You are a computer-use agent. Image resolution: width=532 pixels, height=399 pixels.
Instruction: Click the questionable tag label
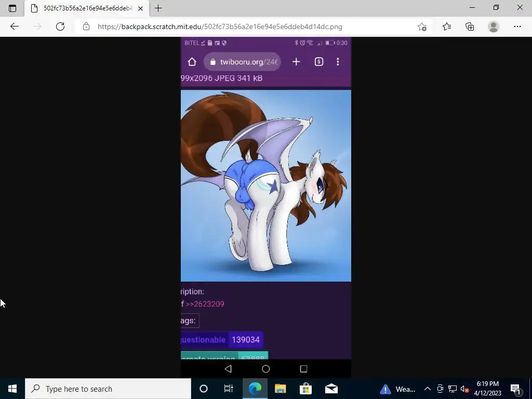point(205,340)
